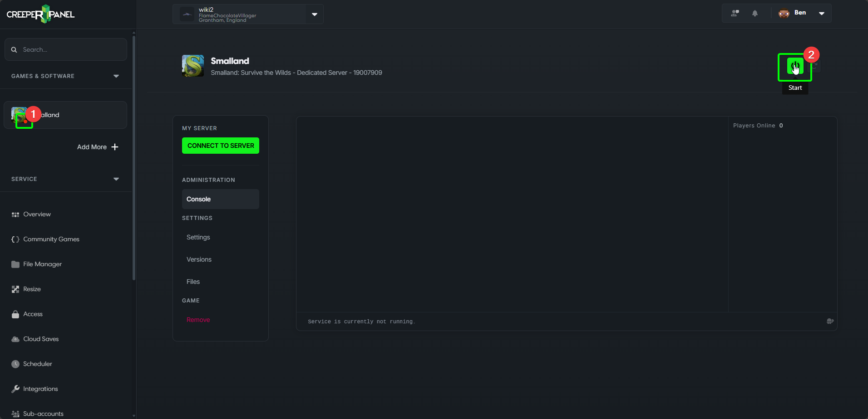
Task: Click the search magnifier icon
Action: tap(14, 49)
